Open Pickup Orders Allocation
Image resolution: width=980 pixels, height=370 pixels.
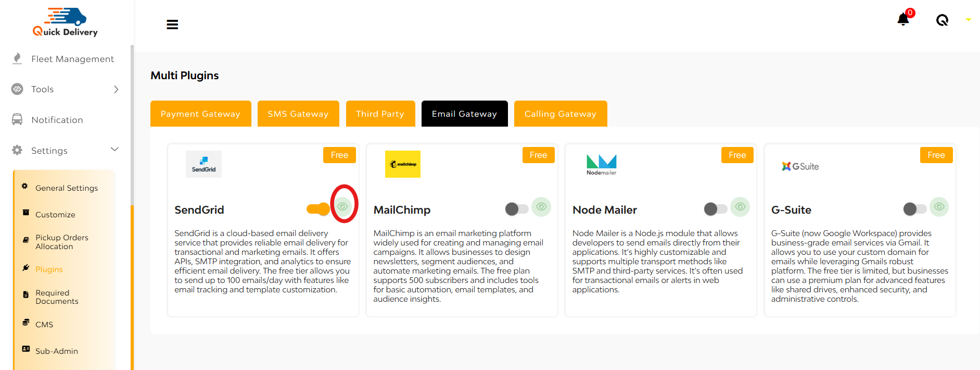(x=62, y=242)
